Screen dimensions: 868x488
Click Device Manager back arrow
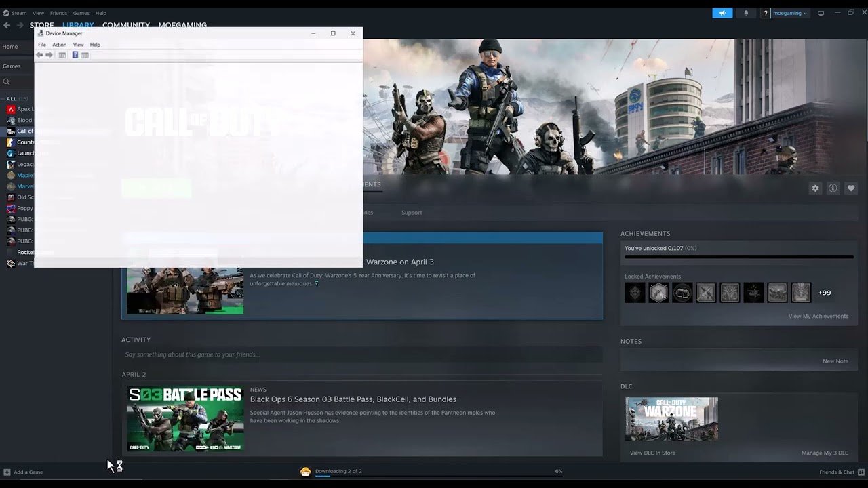[39, 55]
